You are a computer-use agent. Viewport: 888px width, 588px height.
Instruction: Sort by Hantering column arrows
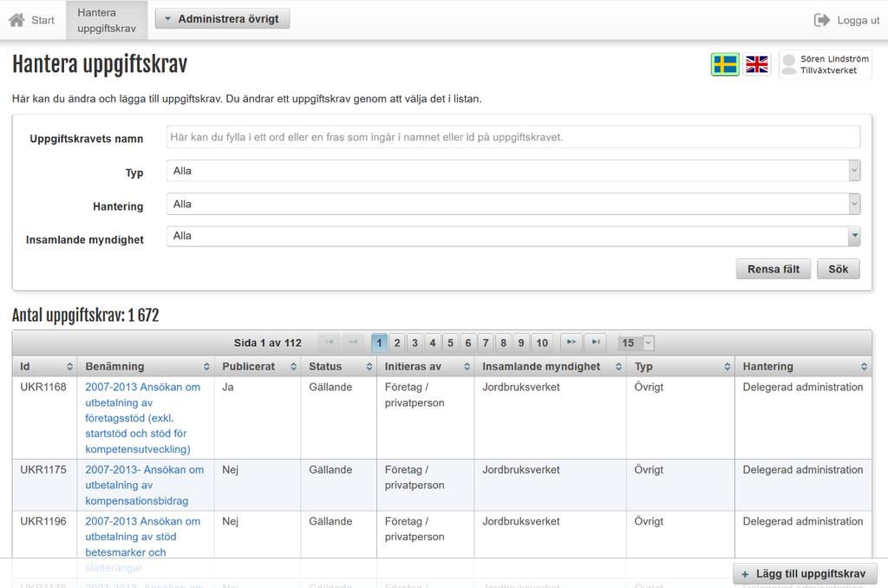tap(864, 367)
